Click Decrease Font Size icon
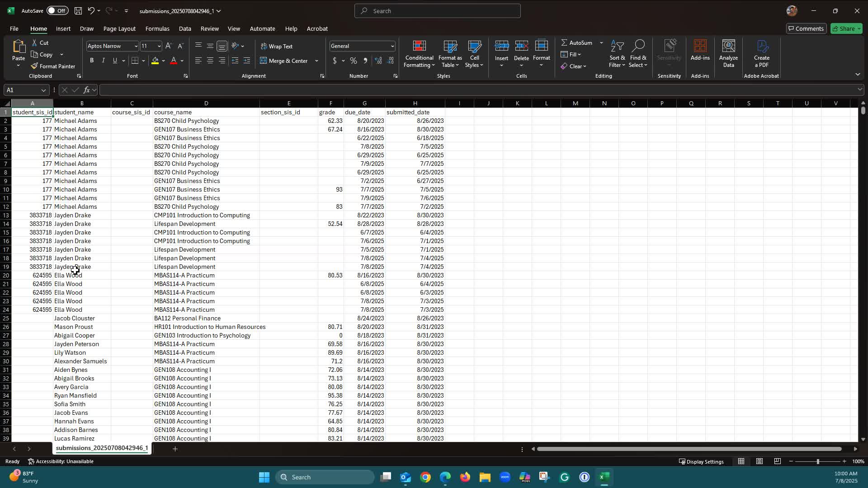 [180, 46]
